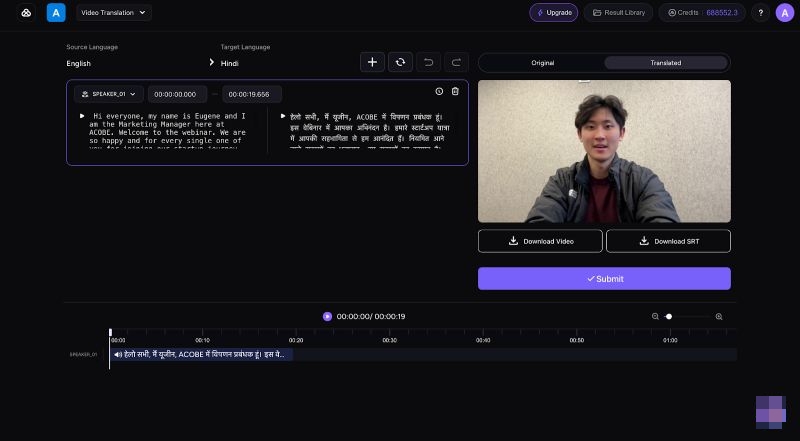Click the refresh translation icon
The width and height of the screenshot is (800, 441).
point(401,62)
